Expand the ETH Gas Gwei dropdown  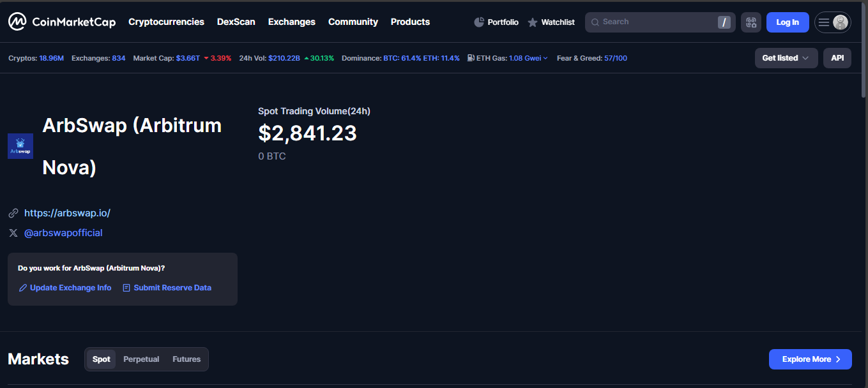(x=528, y=58)
